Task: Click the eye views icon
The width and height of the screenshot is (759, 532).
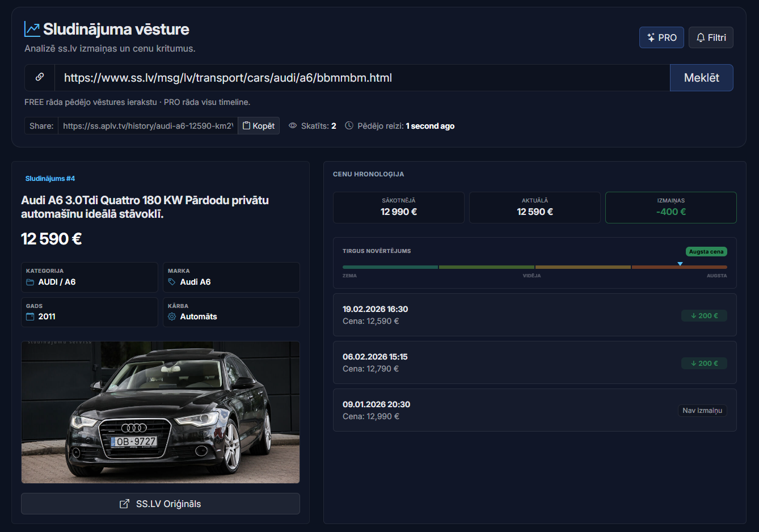Action: (293, 126)
